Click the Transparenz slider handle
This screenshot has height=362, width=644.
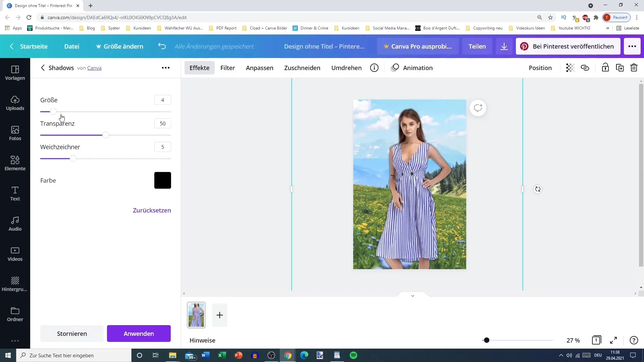(x=106, y=135)
